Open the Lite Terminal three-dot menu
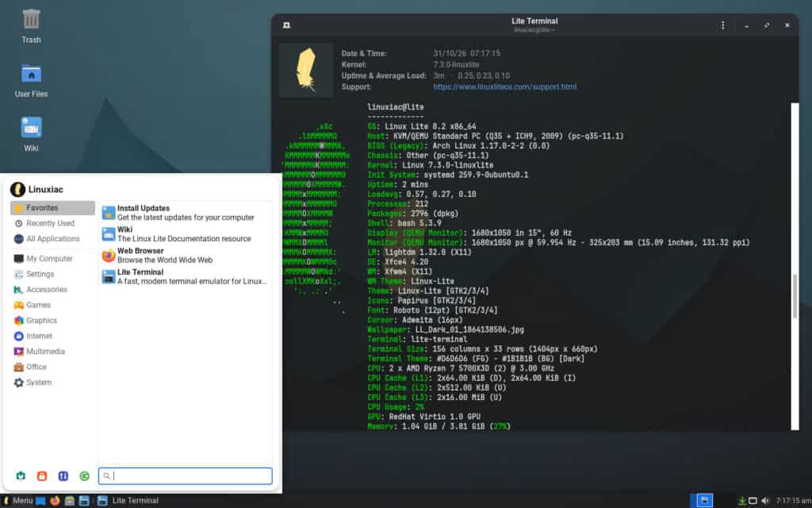This screenshot has width=812, height=508. point(723,25)
